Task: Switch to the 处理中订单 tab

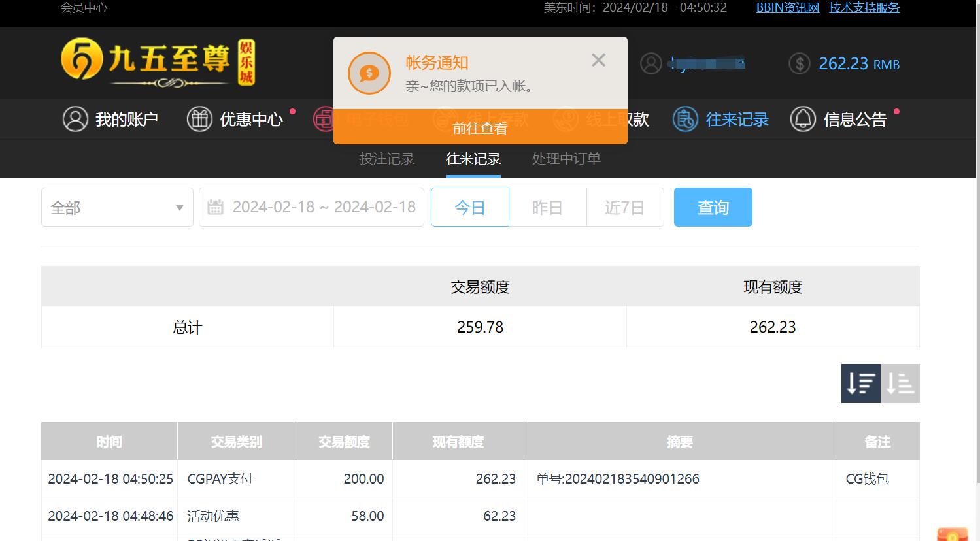Action: point(566,159)
